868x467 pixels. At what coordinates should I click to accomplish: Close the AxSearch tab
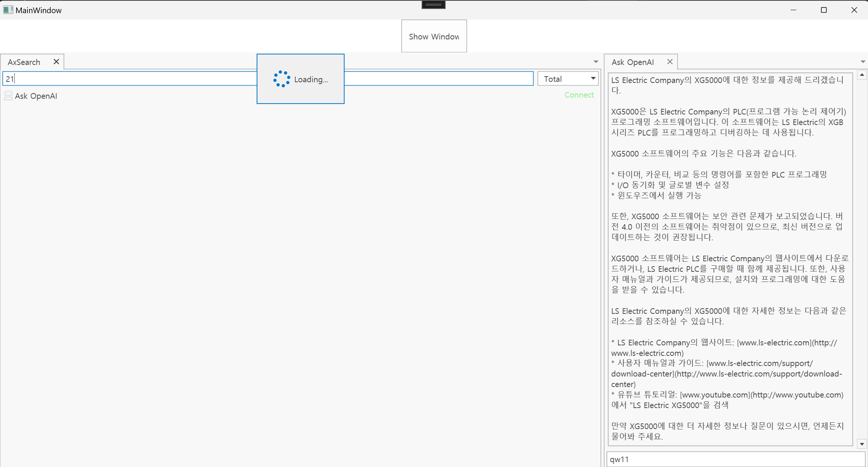[x=56, y=62]
